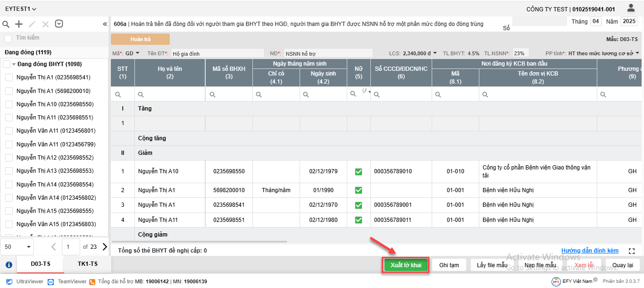Click the search icon in the Họ và tên filter
The height and width of the screenshot is (288, 644).
pos(142,94)
